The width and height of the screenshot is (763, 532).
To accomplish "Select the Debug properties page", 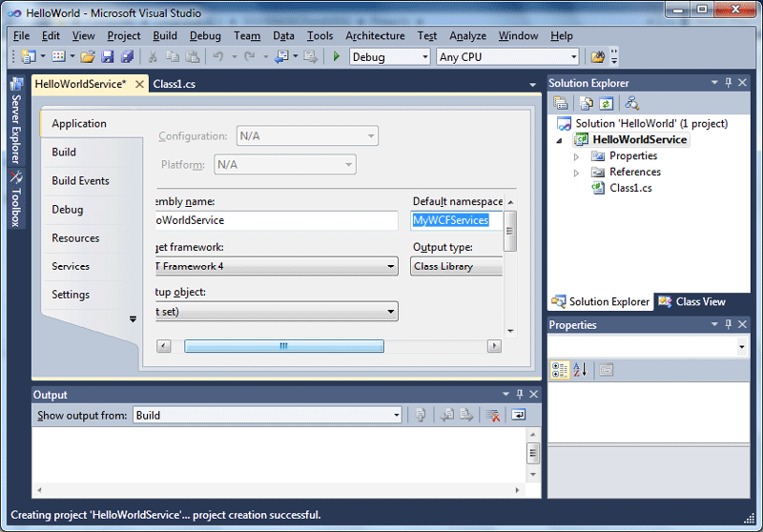I will tap(68, 209).
